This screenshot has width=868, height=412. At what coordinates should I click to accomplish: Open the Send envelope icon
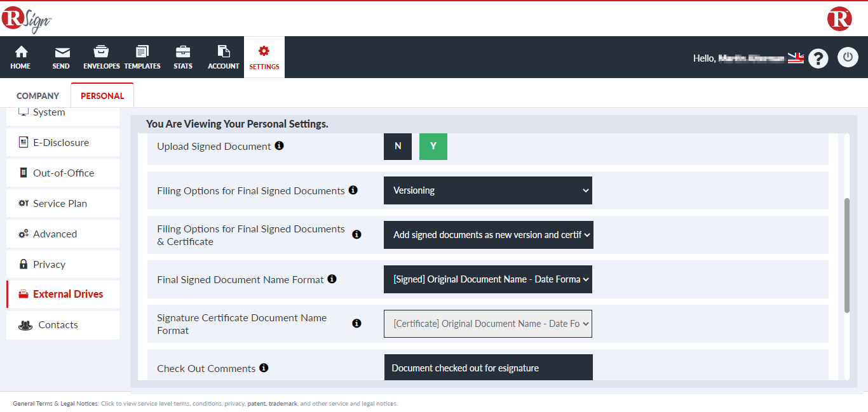(62, 52)
